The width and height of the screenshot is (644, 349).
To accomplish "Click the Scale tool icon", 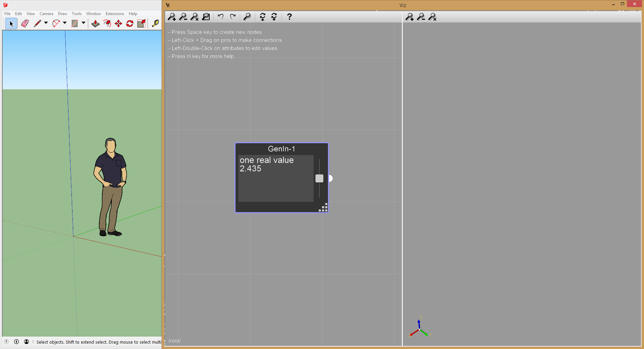I will point(142,23).
